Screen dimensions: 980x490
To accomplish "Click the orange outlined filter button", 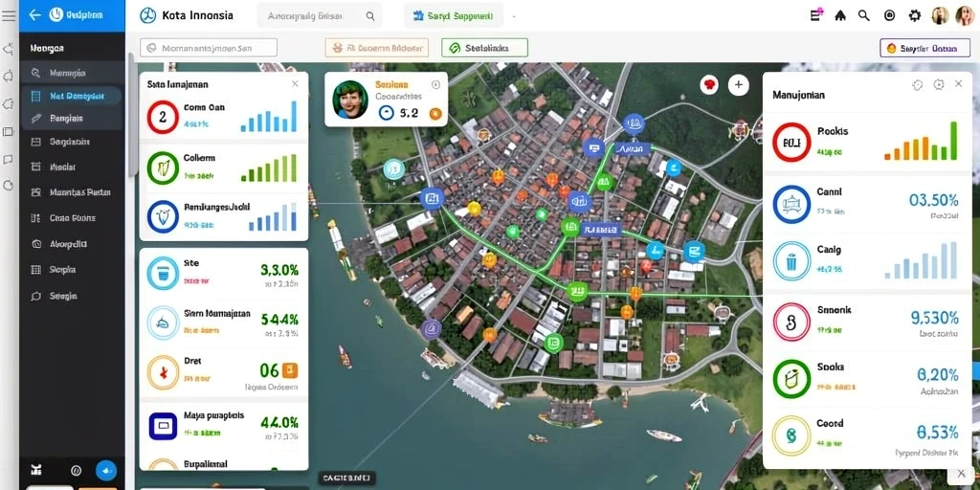I will (377, 48).
